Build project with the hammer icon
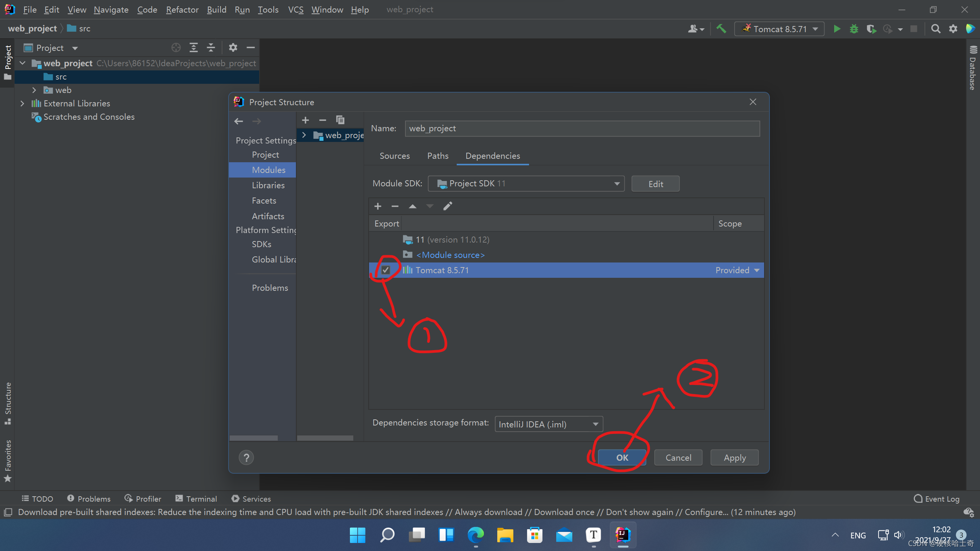The width and height of the screenshot is (980, 551). click(721, 29)
